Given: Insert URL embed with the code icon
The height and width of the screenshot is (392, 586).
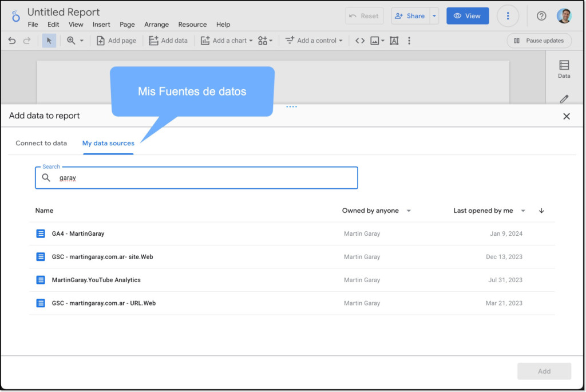Looking at the screenshot, I should (360, 41).
